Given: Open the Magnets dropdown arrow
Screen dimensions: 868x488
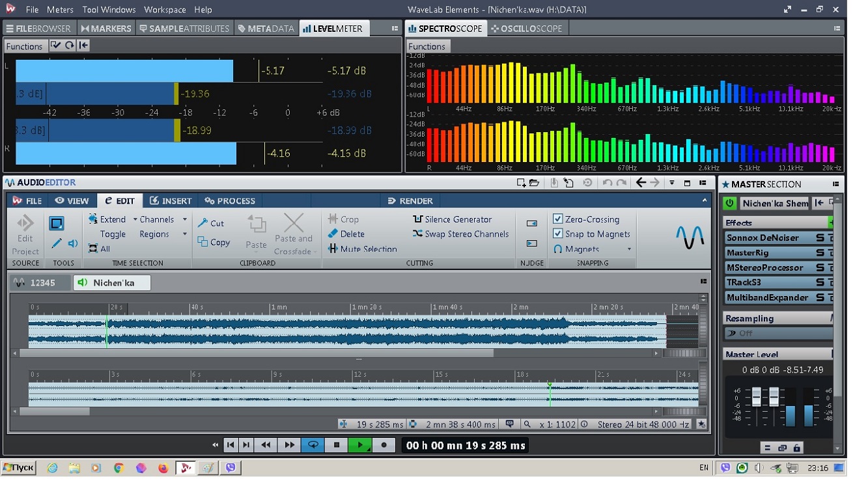Looking at the screenshot, I should [x=629, y=249].
